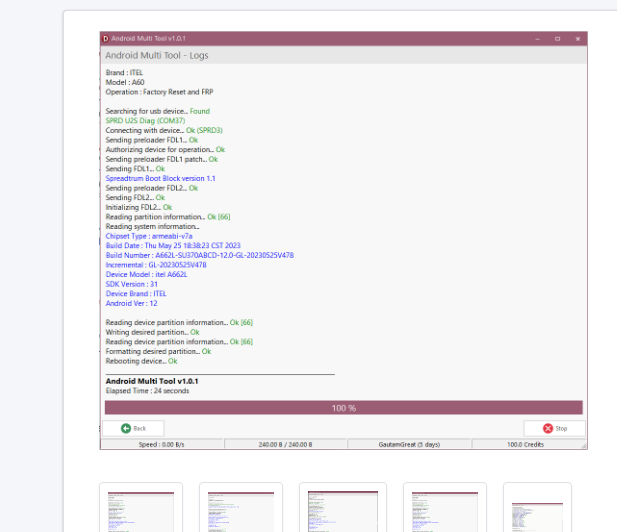617x532 pixels.
Task: Click the 'Build Number' log line
Action: pyautogui.click(x=200, y=255)
